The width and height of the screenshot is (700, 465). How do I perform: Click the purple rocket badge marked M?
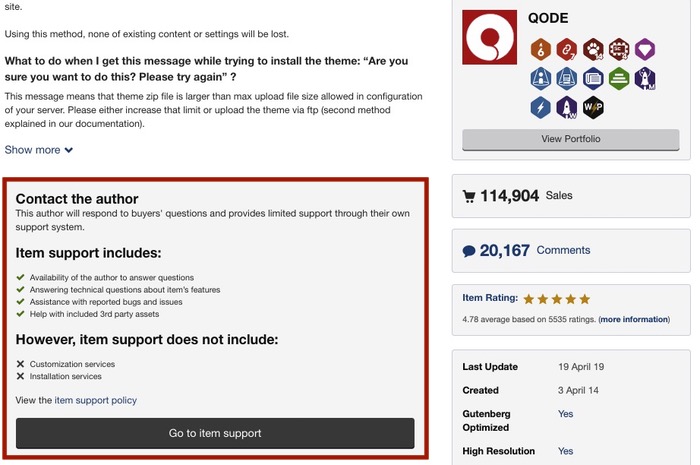click(x=645, y=79)
